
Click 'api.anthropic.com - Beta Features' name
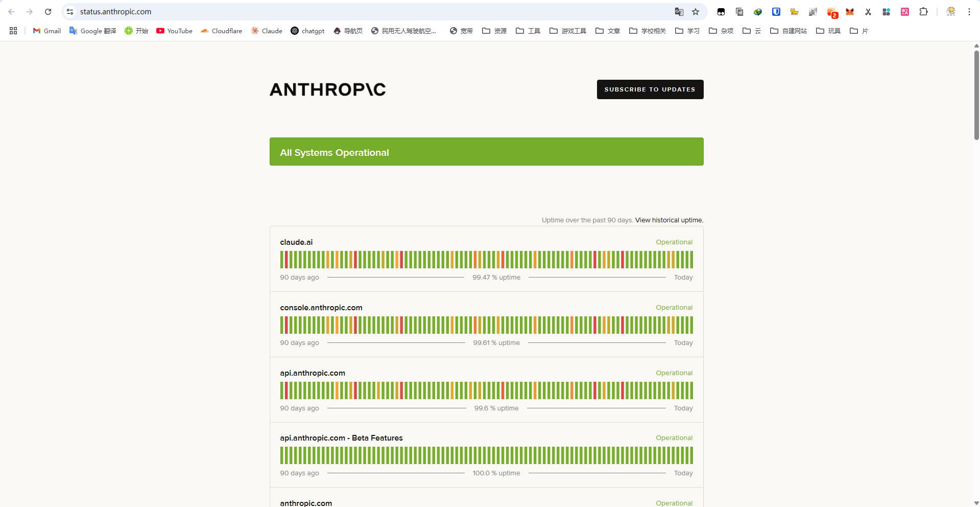341,438
